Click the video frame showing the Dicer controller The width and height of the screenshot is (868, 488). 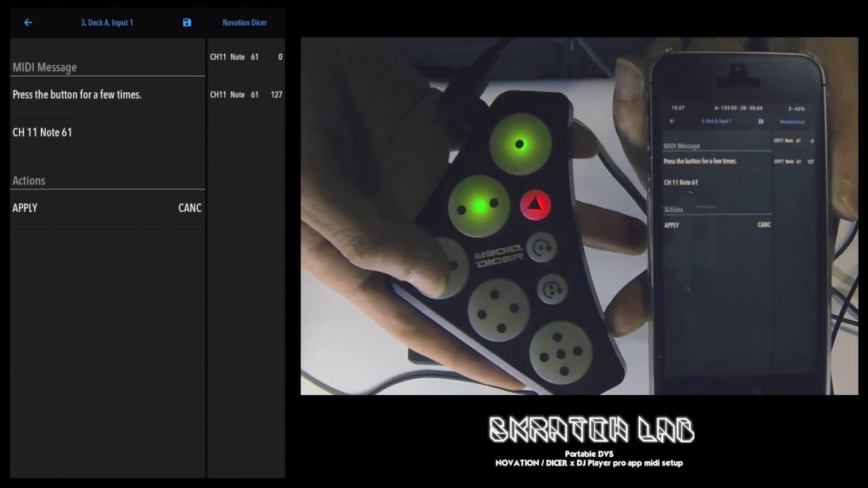pyautogui.click(x=579, y=216)
